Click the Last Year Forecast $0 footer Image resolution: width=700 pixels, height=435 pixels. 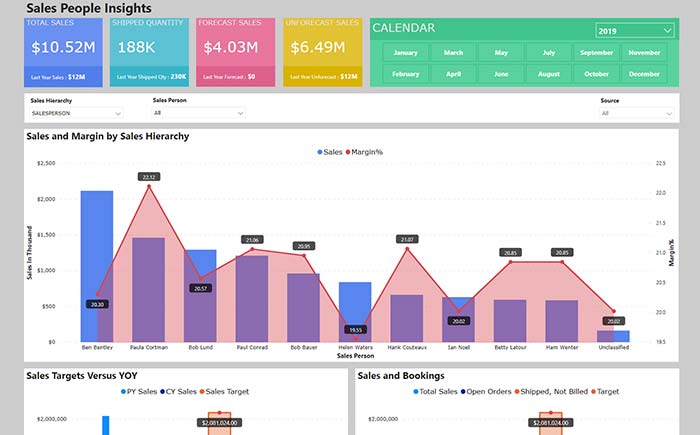pos(235,77)
